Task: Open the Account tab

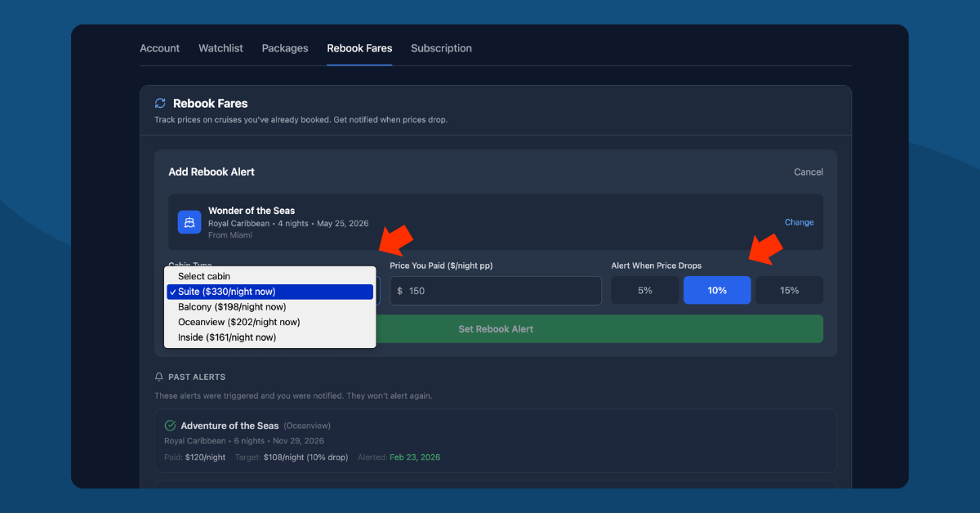Action: point(159,48)
